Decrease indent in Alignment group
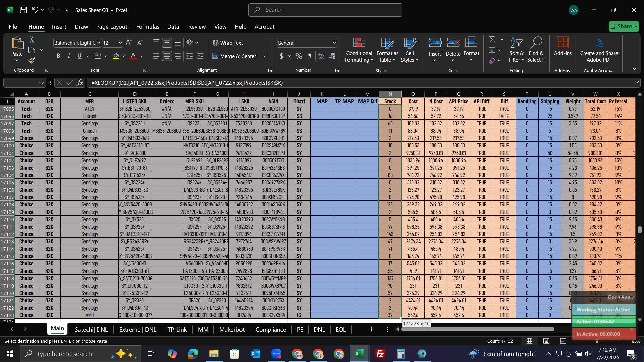Viewport: 644px width, 362px height. pos(189,56)
